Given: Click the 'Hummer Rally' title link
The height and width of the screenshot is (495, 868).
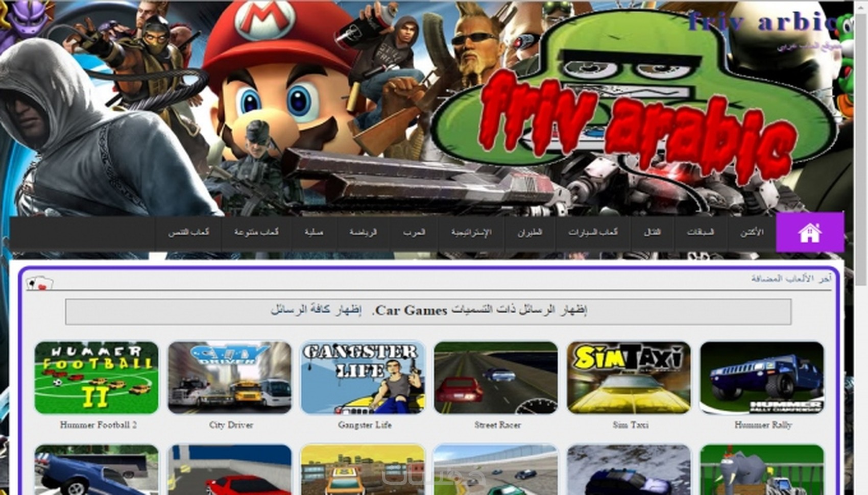Looking at the screenshot, I should [x=763, y=425].
